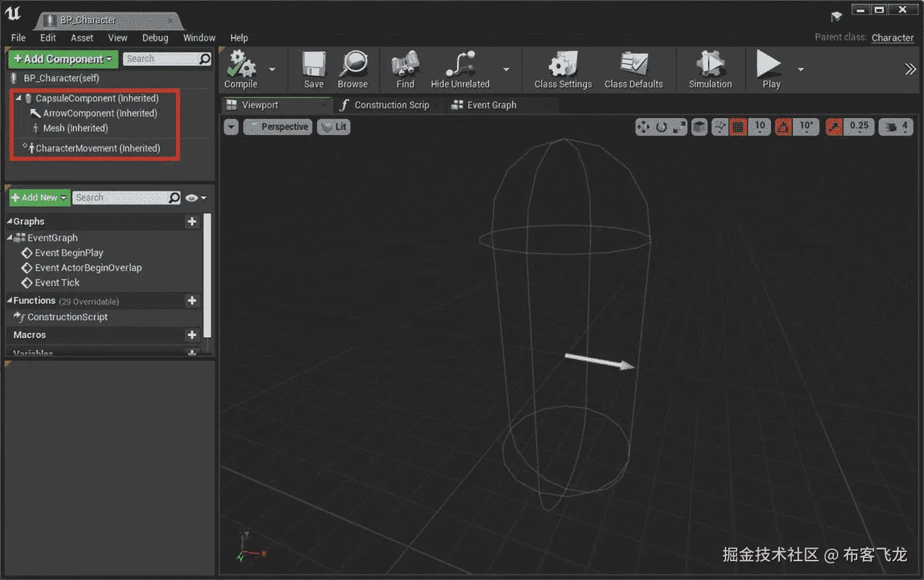Click the camera speed icon

[x=892, y=127]
